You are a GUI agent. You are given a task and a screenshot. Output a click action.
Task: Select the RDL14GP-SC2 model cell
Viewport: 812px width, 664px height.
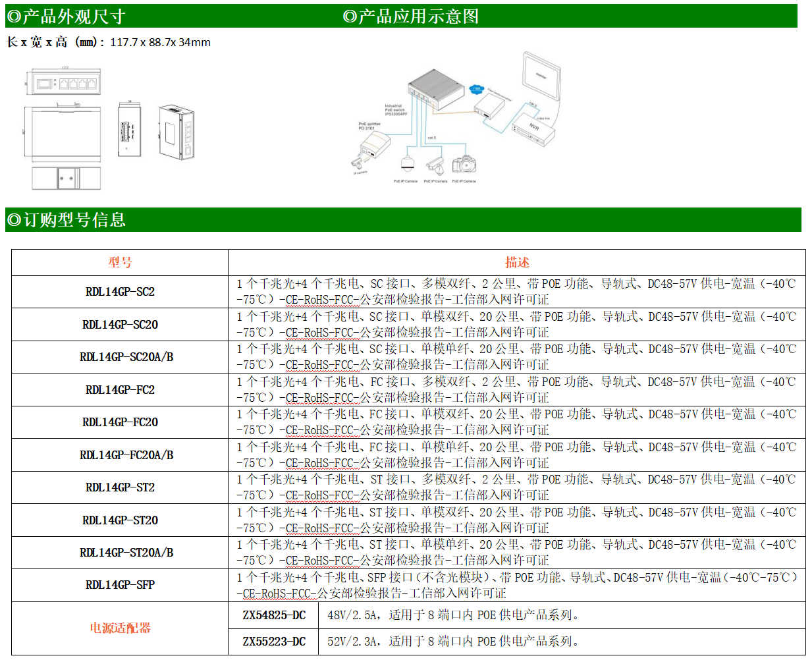tap(120, 292)
